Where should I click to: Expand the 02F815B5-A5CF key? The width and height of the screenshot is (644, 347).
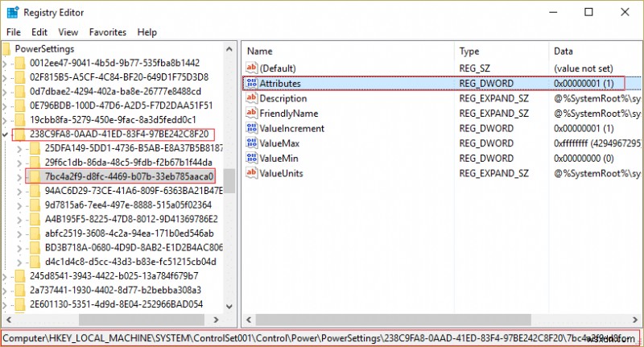coord(5,77)
